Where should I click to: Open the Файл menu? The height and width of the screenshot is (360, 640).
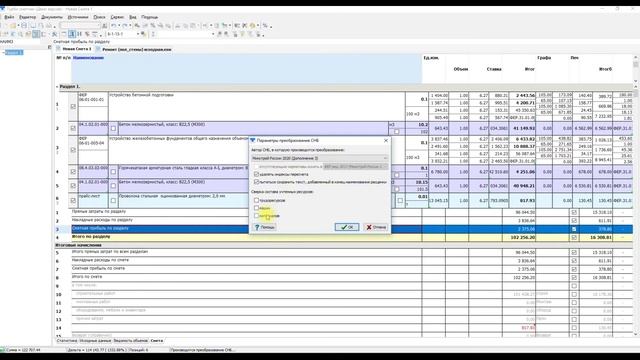[x=9, y=17]
